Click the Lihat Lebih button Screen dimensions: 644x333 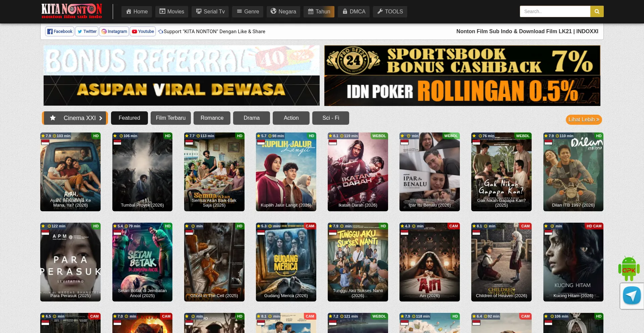pyautogui.click(x=584, y=120)
